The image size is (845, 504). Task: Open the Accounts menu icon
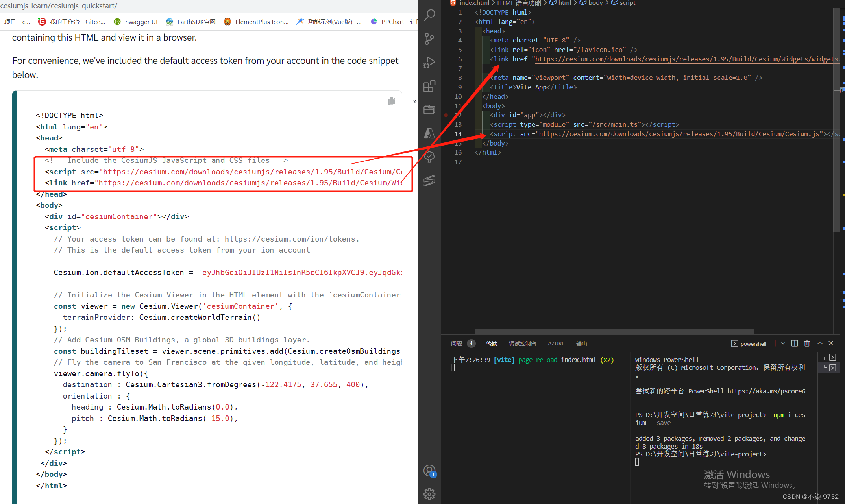[429, 471]
